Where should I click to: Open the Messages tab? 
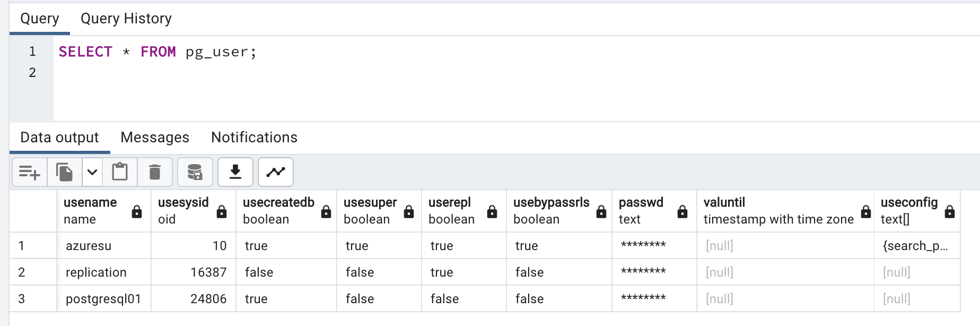pos(155,138)
